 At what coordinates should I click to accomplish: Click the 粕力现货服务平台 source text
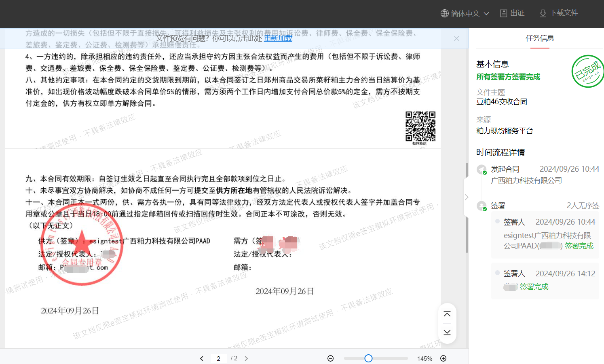505,131
